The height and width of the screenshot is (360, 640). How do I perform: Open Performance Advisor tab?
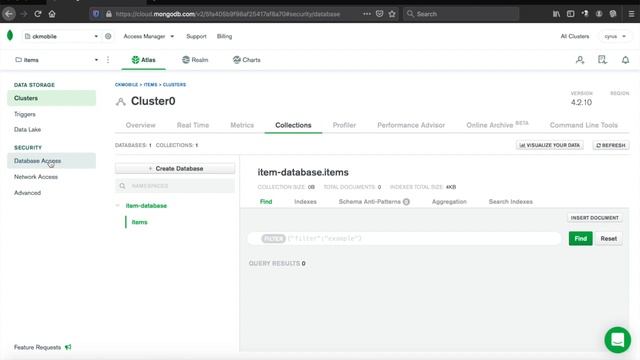coord(411,125)
